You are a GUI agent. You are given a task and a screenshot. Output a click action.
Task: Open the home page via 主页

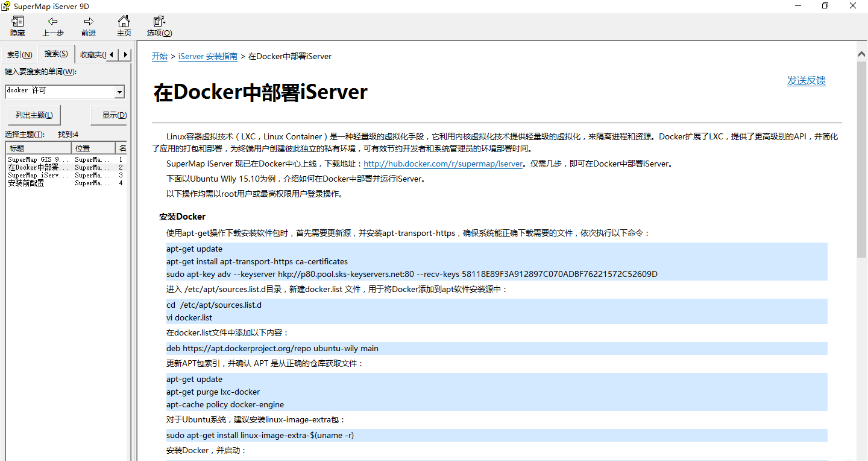[124, 27]
